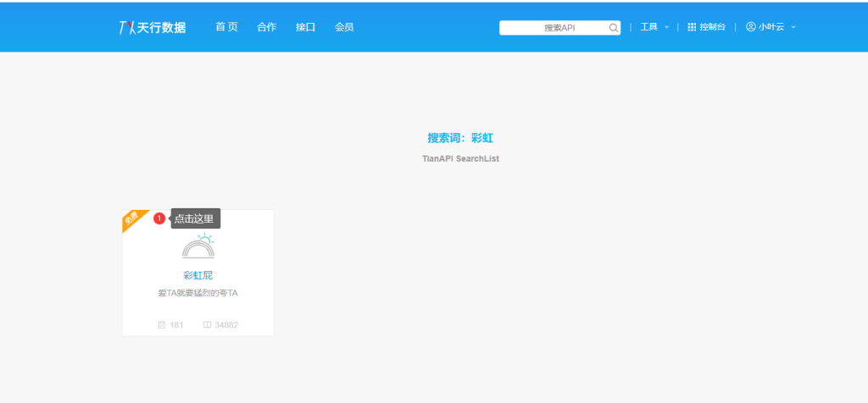Click the search magnifier icon
Viewport: 868px width, 403px height.
point(614,28)
